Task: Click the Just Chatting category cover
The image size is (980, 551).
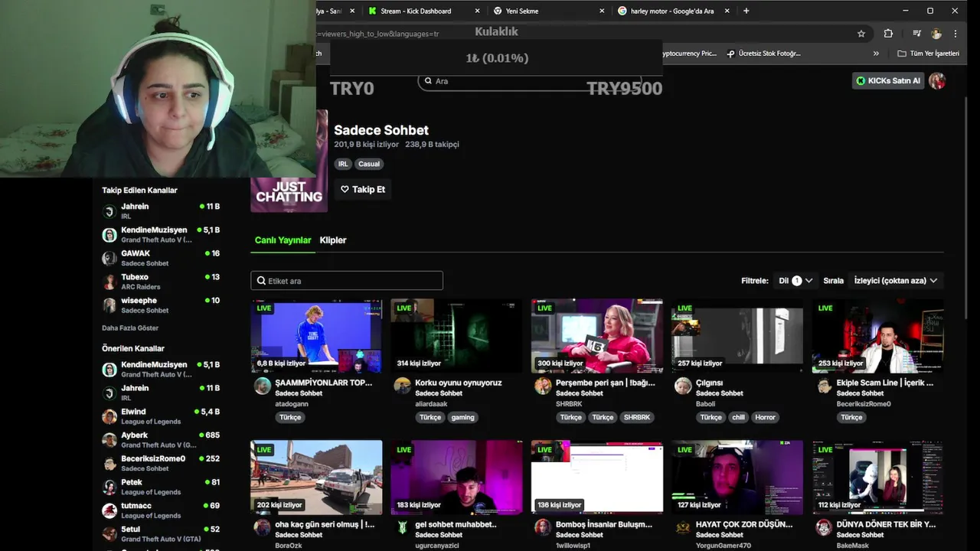Action: (289, 161)
